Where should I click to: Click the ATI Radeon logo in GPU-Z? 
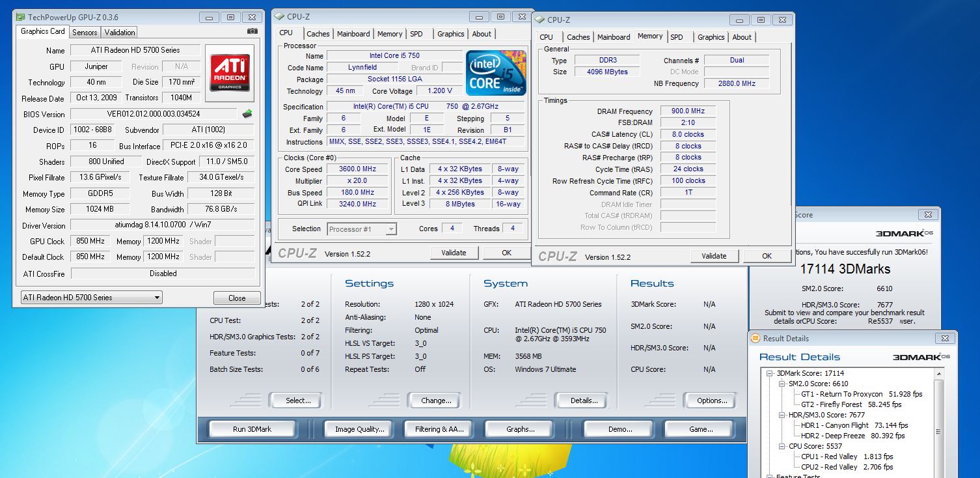tap(230, 73)
